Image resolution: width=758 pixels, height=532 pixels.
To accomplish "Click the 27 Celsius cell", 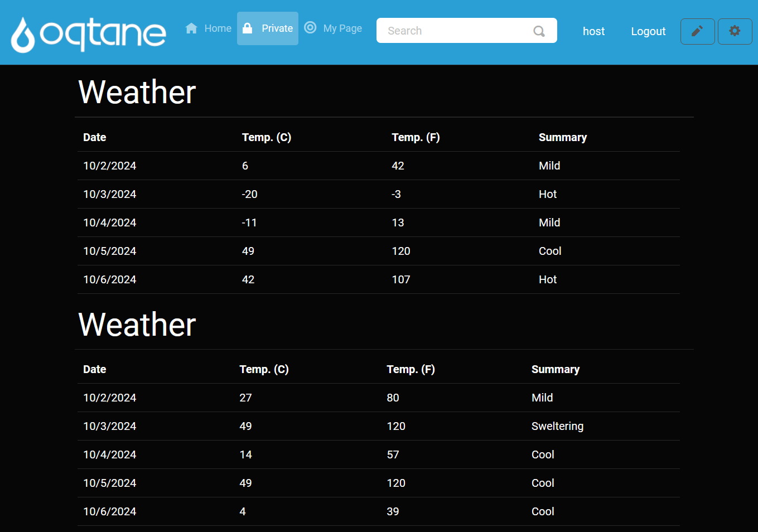I will pyautogui.click(x=245, y=398).
